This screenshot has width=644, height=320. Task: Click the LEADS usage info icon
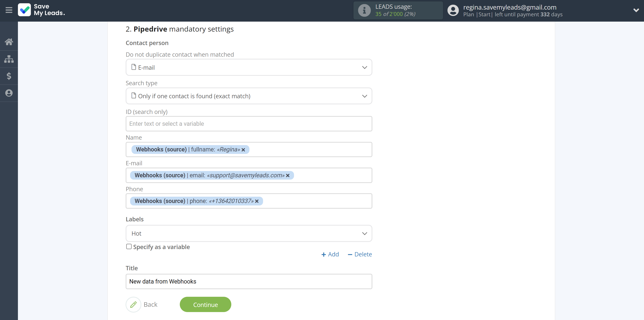pos(364,11)
